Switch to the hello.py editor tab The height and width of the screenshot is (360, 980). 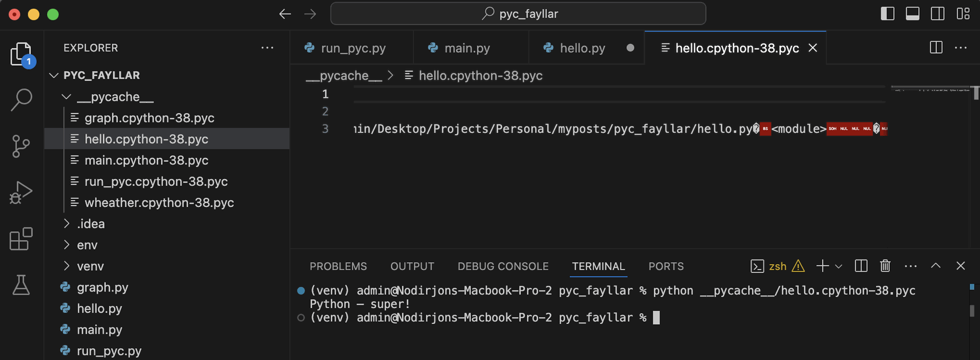(586, 47)
